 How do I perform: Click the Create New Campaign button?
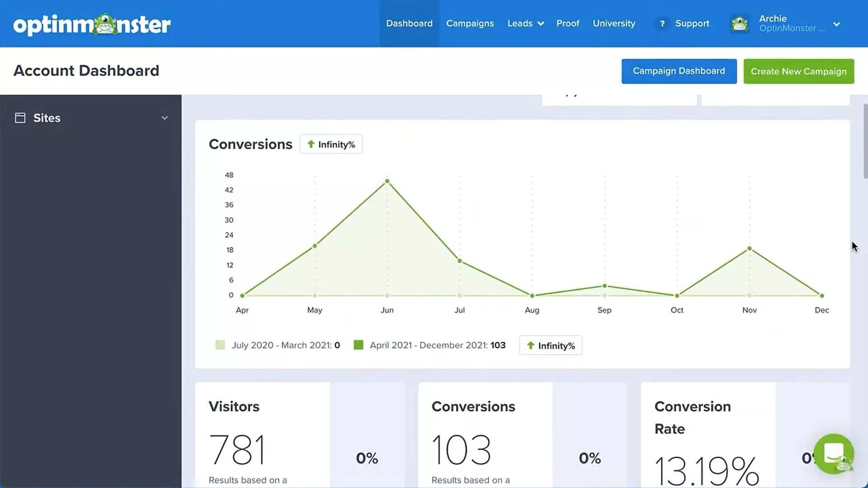coord(798,71)
